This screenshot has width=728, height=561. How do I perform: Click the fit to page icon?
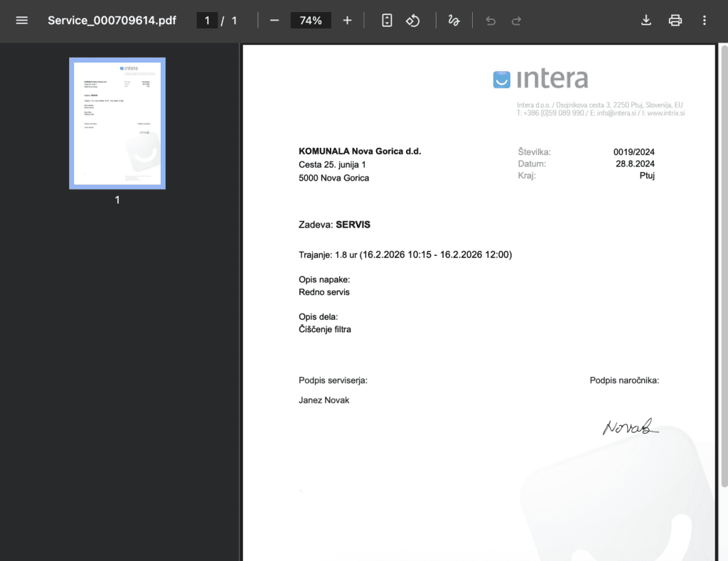click(387, 21)
